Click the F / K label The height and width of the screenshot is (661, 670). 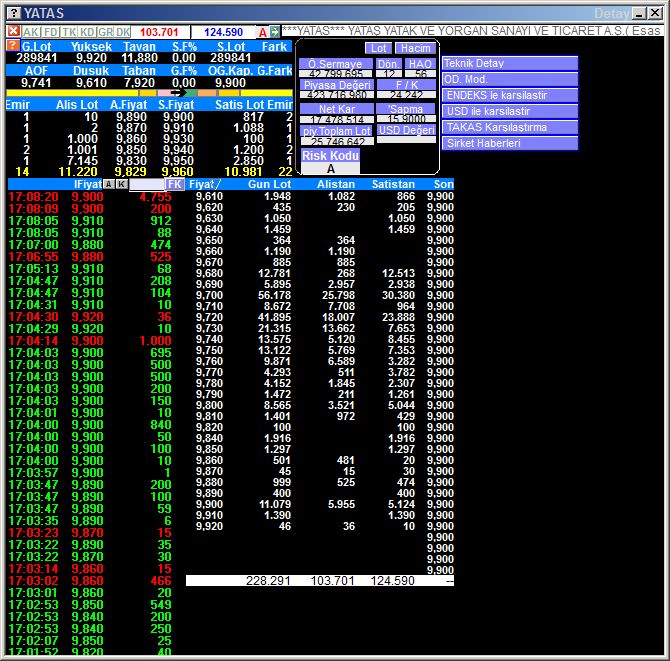click(x=406, y=85)
